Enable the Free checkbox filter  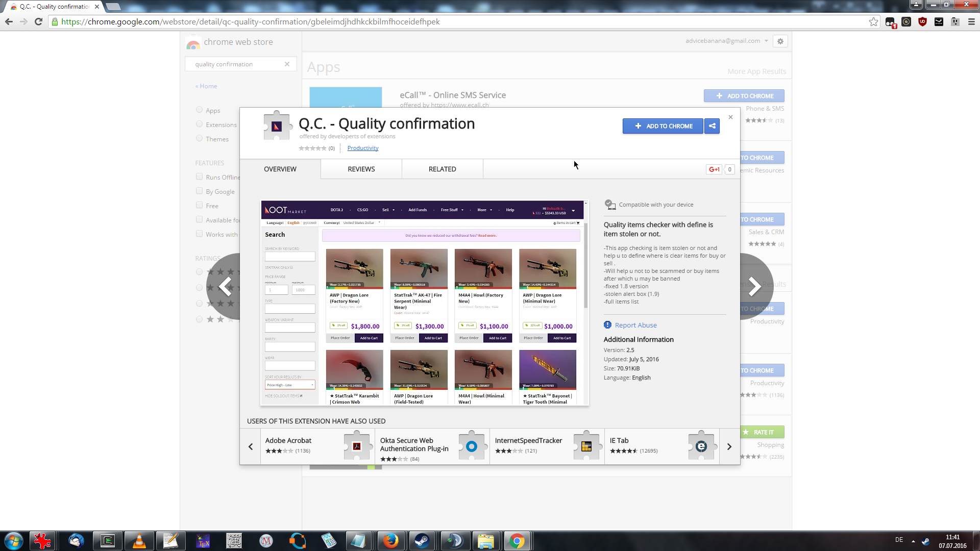pyautogui.click(x=199, y=205)
